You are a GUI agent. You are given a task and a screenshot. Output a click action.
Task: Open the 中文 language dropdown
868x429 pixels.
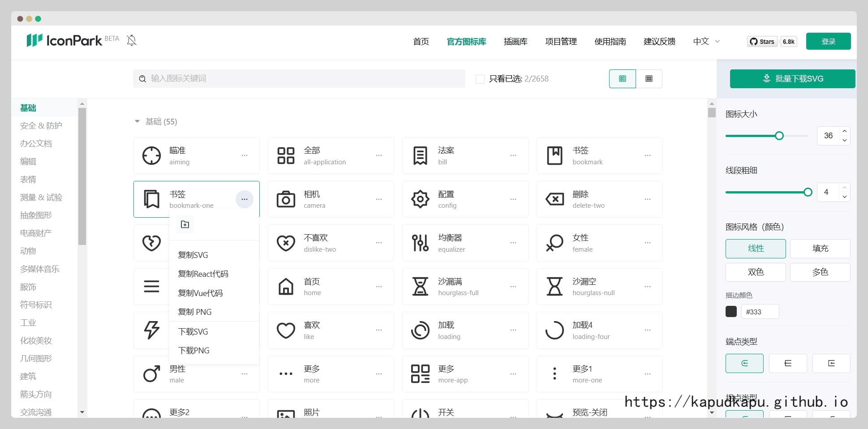coord(706,42)
